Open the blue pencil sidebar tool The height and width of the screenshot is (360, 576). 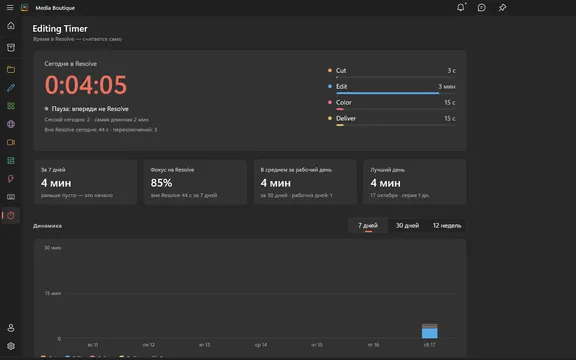coord(11,88)
